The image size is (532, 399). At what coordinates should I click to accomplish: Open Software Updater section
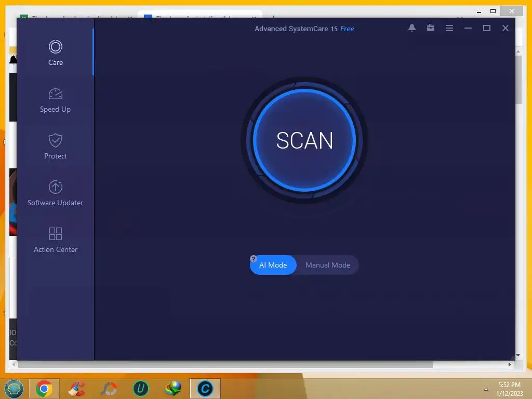pyautogui.click(x=55, y=193)
